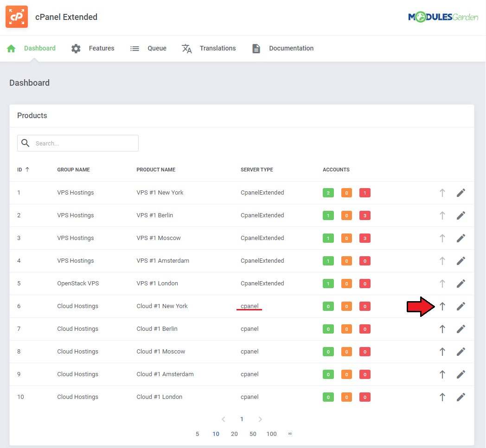Viewport: 486px width, 448px height.
Task: Click underlined cpanel server type in row 6
Action: [249, 306]
